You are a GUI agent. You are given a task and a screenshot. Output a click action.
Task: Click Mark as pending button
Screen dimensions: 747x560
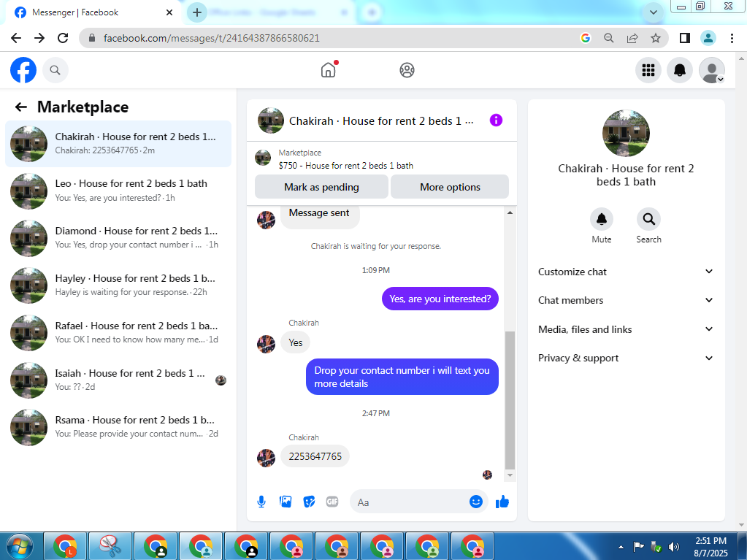click(321, 187)
